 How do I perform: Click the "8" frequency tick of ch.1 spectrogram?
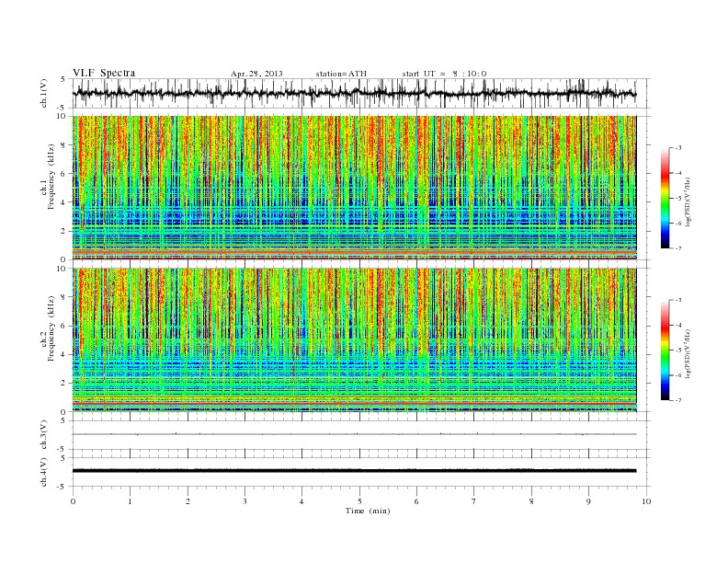click(x=64, y=145)
